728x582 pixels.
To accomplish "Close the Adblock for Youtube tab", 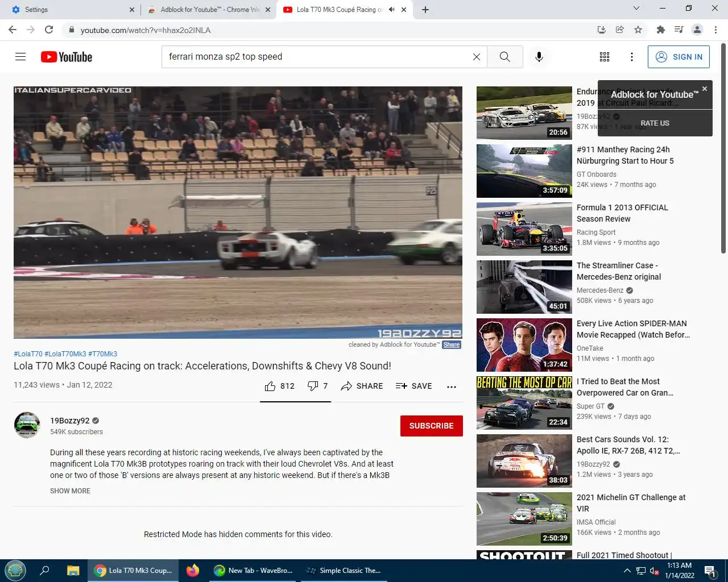I will tap(268, 10).
